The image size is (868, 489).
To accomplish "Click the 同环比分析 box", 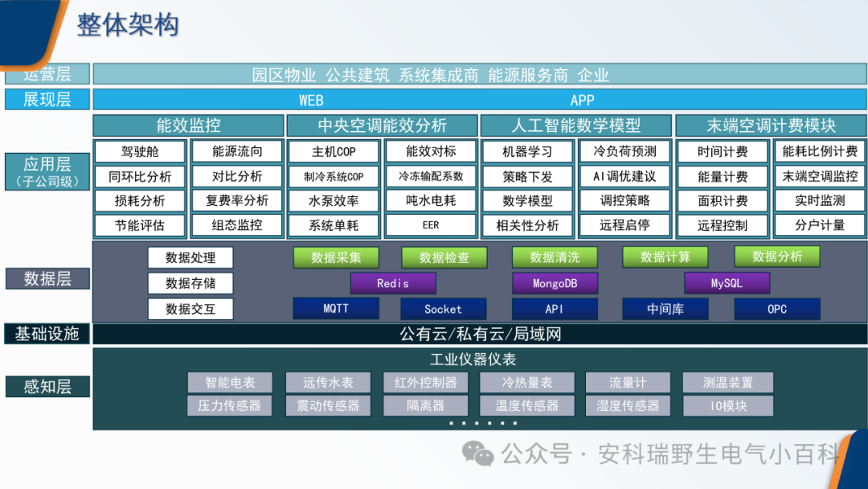I will 140,177.
